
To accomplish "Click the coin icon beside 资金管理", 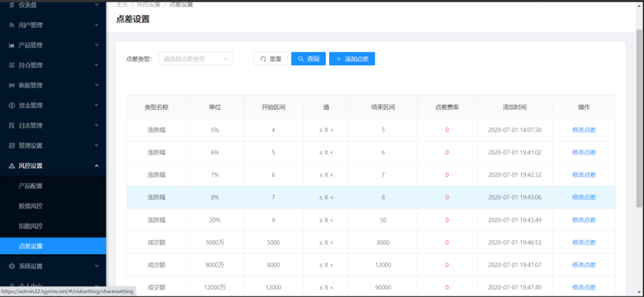I will click(x=11, y=105).
